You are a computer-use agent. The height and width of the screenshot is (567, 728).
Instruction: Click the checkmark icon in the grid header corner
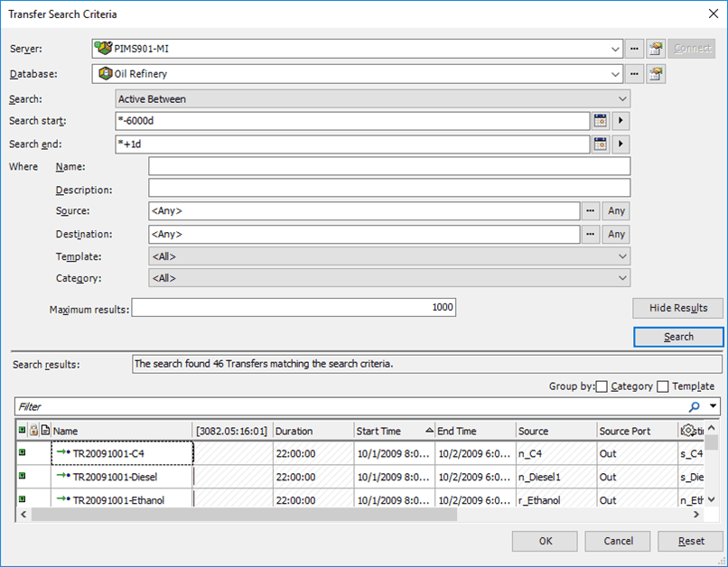pos(23,431)
